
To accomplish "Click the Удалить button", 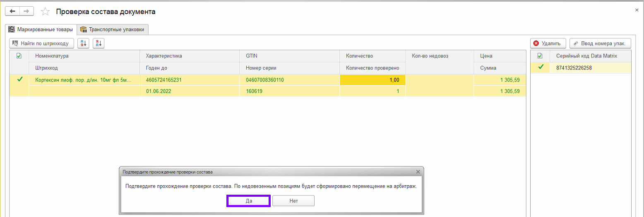I will click(547, 43).
